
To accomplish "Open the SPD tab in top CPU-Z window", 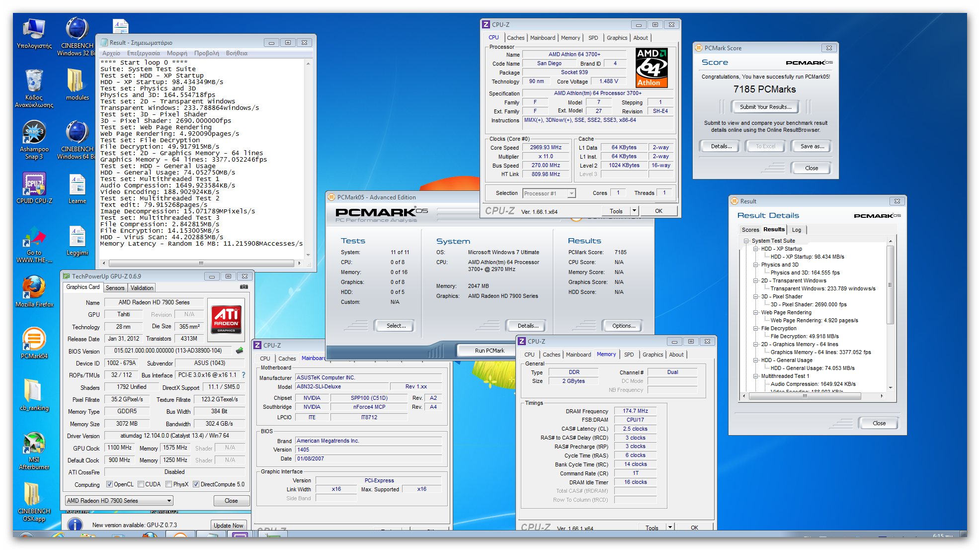I will point(593,38).
